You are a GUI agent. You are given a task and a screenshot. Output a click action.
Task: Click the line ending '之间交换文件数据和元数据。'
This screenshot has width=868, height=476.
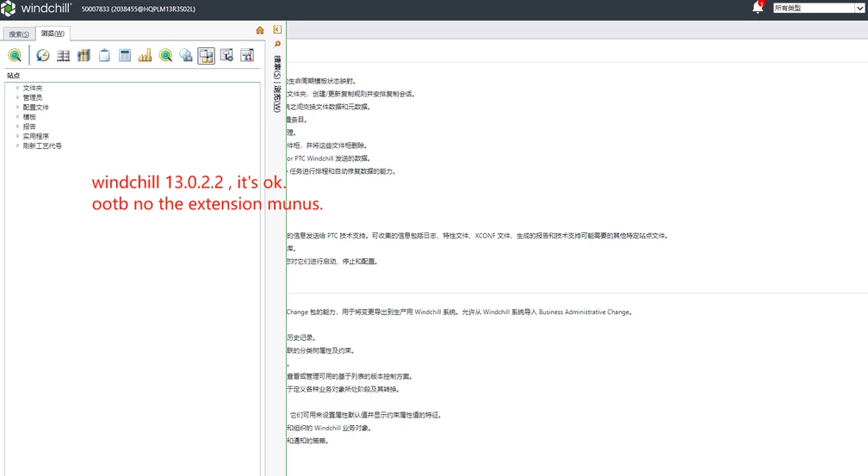point(329,107)
